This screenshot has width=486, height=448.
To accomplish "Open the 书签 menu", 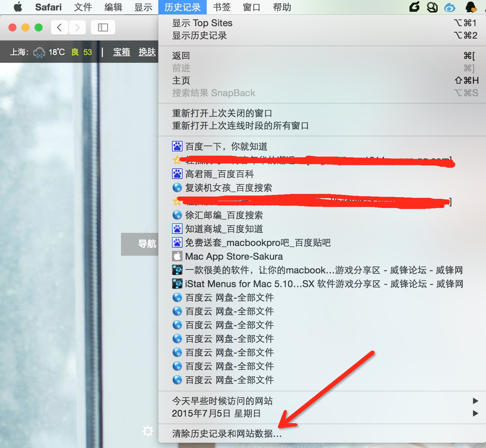I will 222,7.
